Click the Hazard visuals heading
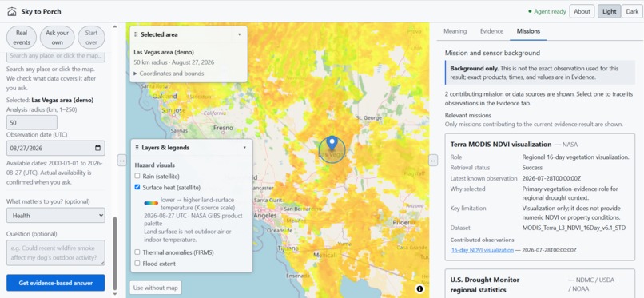 click(155, 165)
